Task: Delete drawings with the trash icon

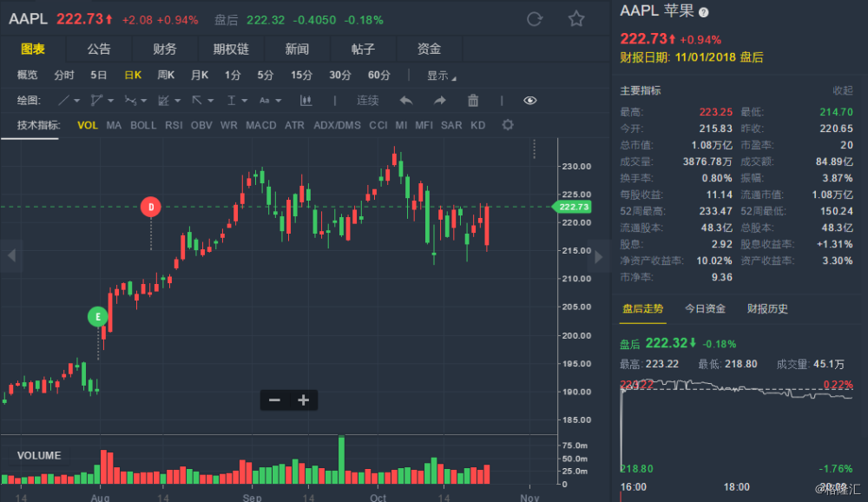Action: click(473, 101)
